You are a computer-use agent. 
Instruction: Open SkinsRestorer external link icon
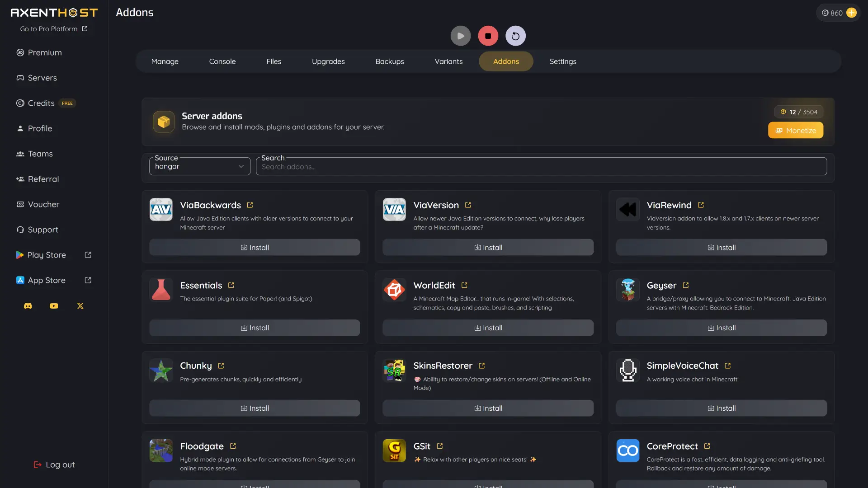481,366
